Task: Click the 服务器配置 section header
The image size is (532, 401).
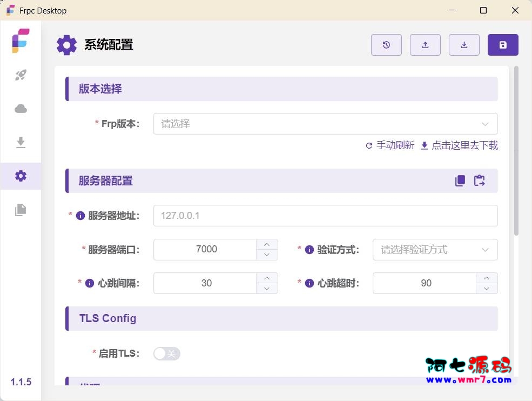Action: pos(281,181)
